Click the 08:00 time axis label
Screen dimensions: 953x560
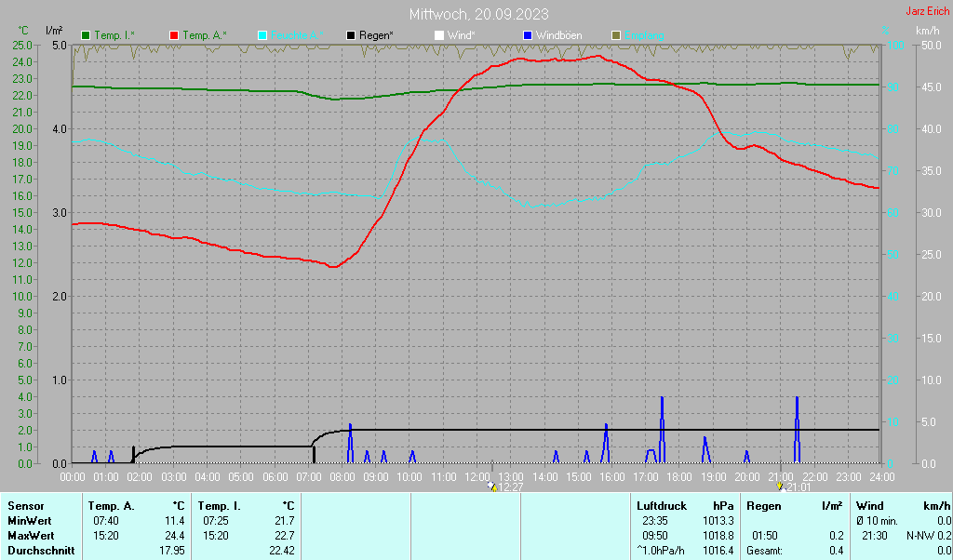click(342, 477)
